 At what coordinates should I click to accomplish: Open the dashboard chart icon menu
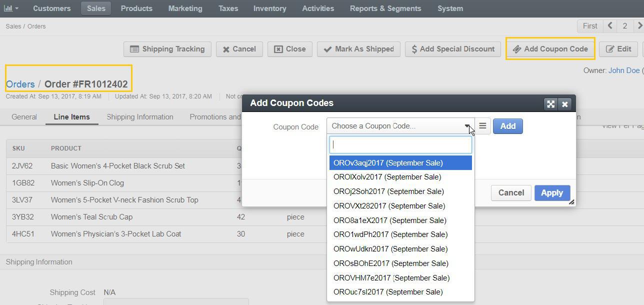pos(11,8)
